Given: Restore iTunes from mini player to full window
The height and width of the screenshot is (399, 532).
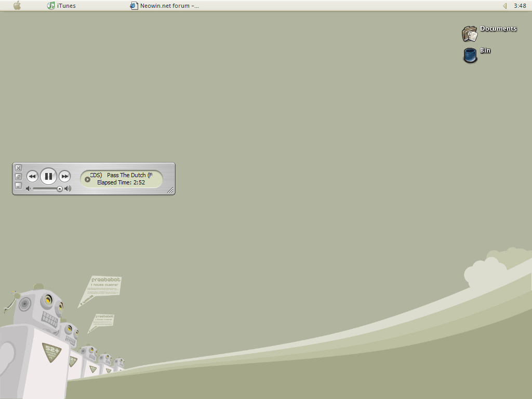Looking at the screenshot, I should point(19,177).
